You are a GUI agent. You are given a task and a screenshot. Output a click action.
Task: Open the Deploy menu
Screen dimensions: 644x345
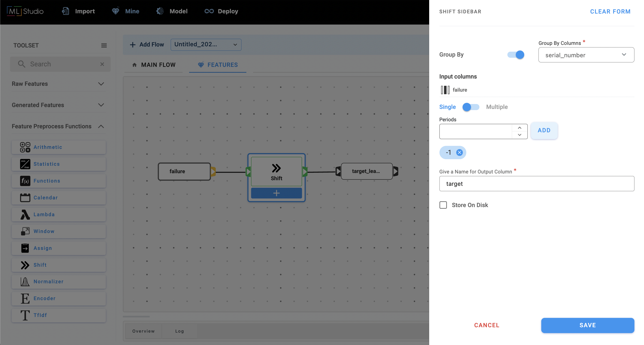coord(221,11)
